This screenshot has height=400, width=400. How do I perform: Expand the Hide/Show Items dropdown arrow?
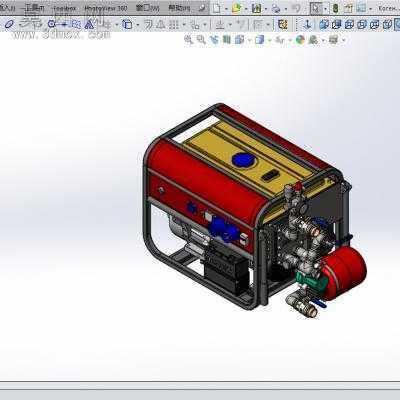pyautogui.click(x=290, y=40)
